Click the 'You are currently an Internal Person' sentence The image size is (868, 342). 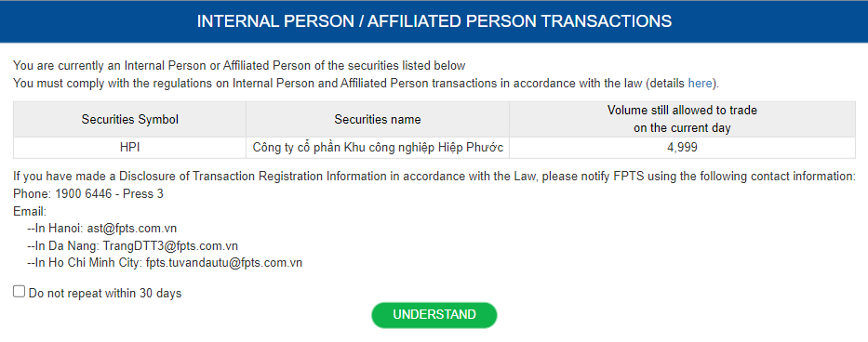[x=239, y=66]
